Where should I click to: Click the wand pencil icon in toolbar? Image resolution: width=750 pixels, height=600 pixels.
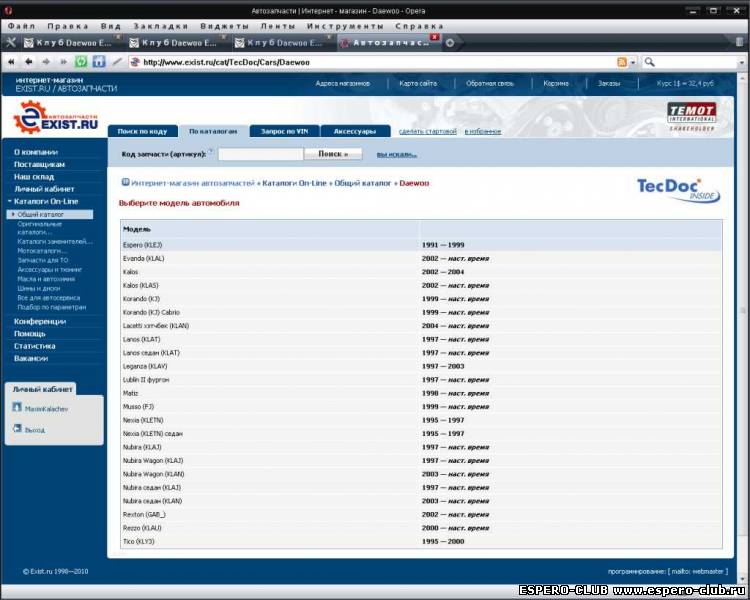point(117,62)
